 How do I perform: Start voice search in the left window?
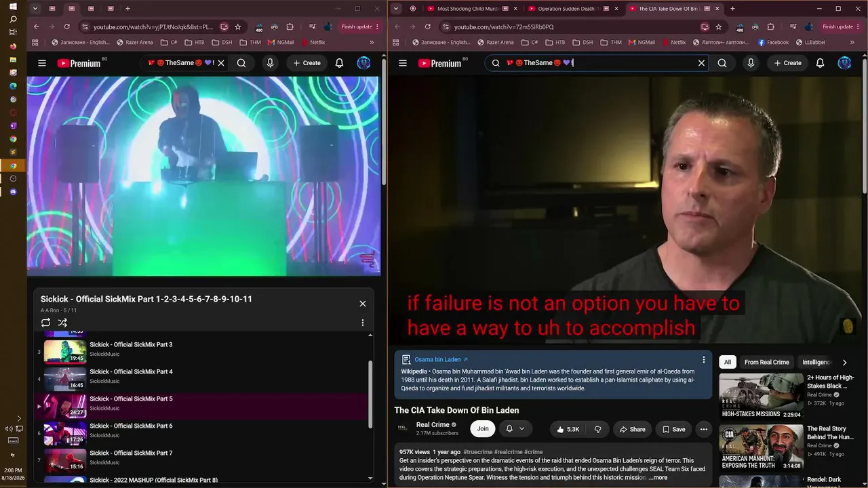click(270, 63)
